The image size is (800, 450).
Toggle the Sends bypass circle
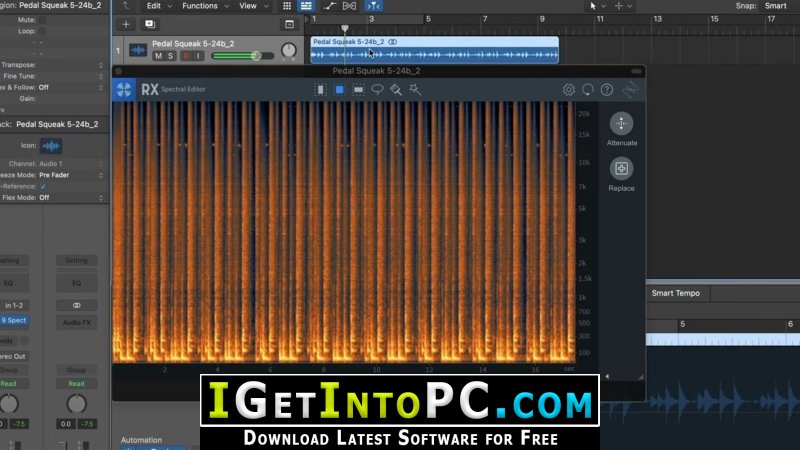click(x=24, y=341)
